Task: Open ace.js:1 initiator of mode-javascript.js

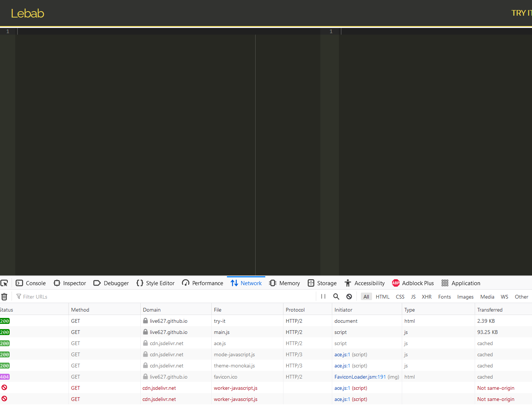Action: coord(342,354)
